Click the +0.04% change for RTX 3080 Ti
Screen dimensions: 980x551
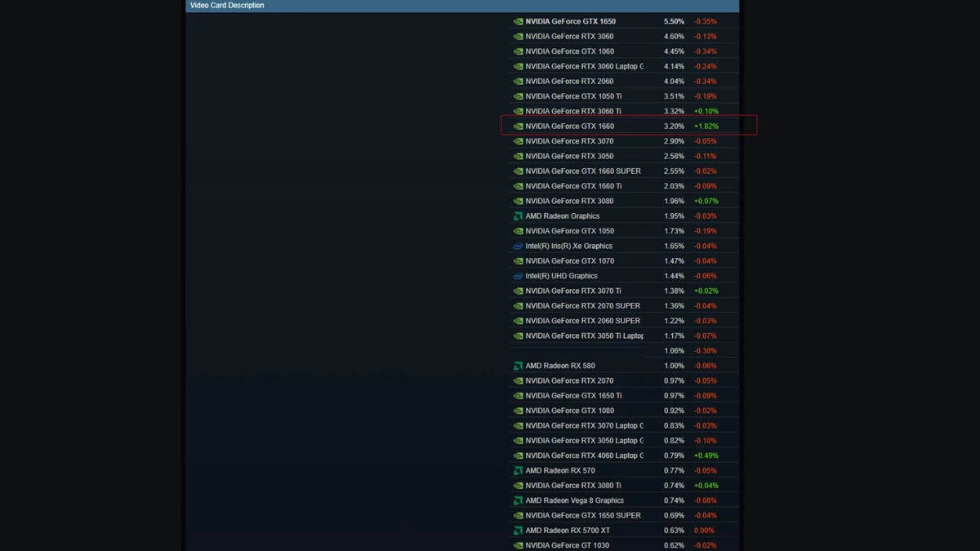(x=706, y=486)
